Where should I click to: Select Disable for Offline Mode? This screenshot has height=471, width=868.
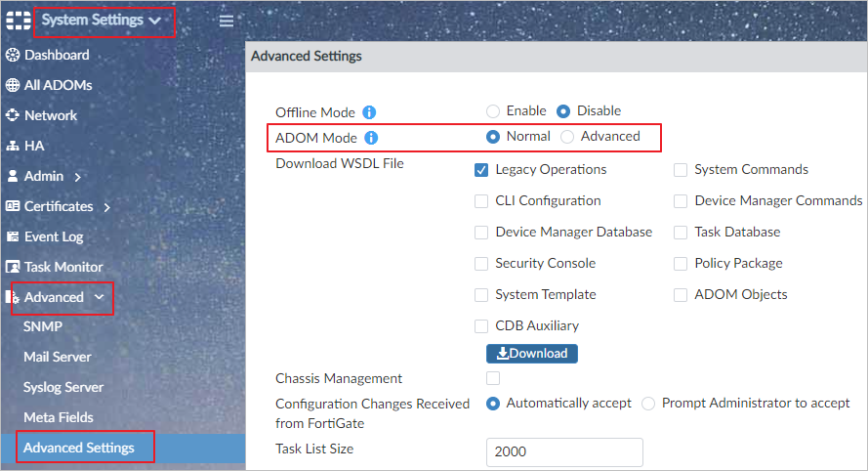tap(563, 111)
